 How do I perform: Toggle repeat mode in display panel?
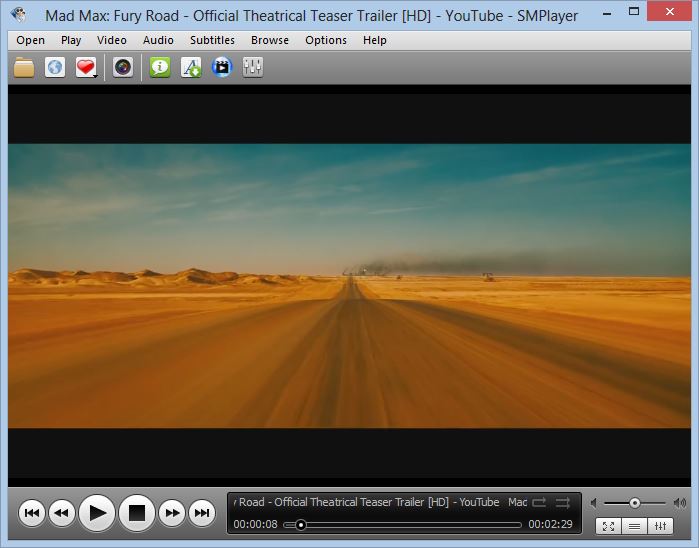(539, 503)
